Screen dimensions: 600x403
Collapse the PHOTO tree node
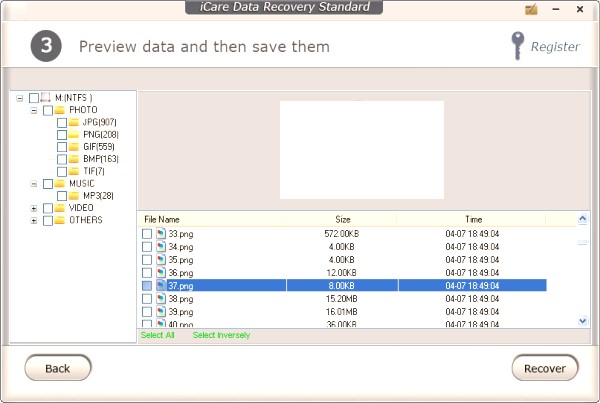[34, 111]
